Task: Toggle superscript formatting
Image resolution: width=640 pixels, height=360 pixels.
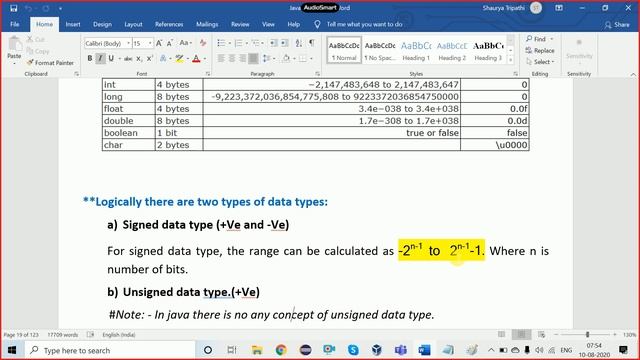Action: 150,59
